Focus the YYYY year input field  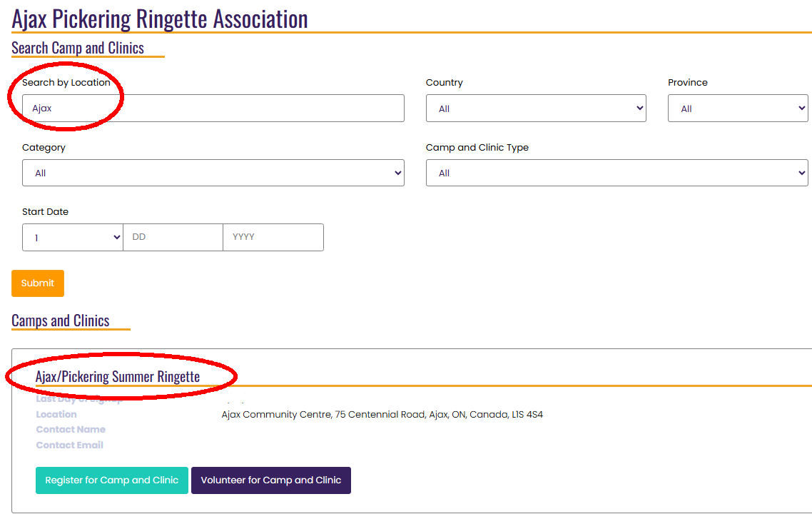pos(273,238)
